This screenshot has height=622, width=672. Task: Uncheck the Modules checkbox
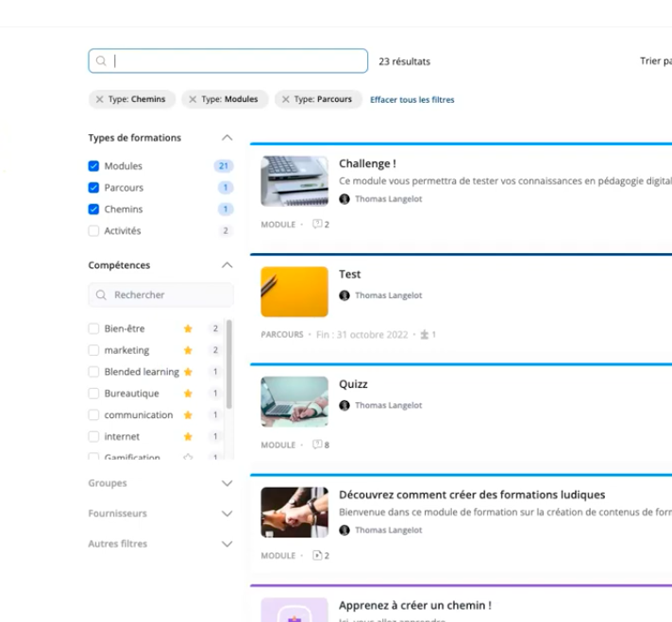pos(93,166)
